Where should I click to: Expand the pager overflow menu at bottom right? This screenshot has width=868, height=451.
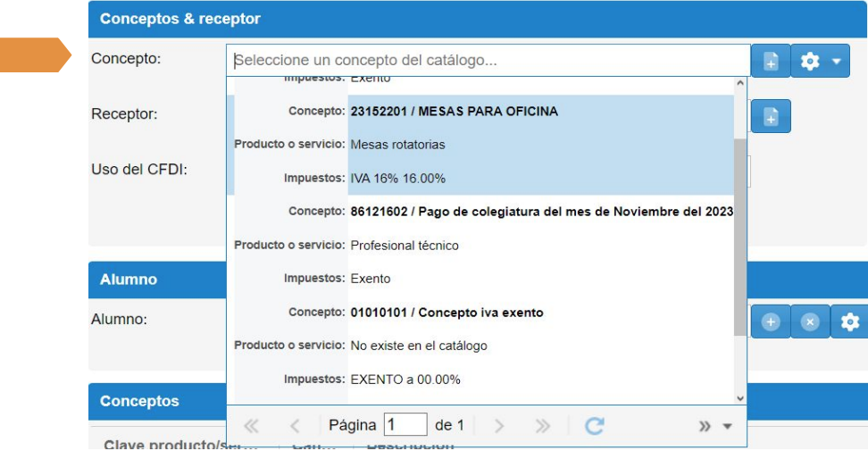click(x=715, y=426)
